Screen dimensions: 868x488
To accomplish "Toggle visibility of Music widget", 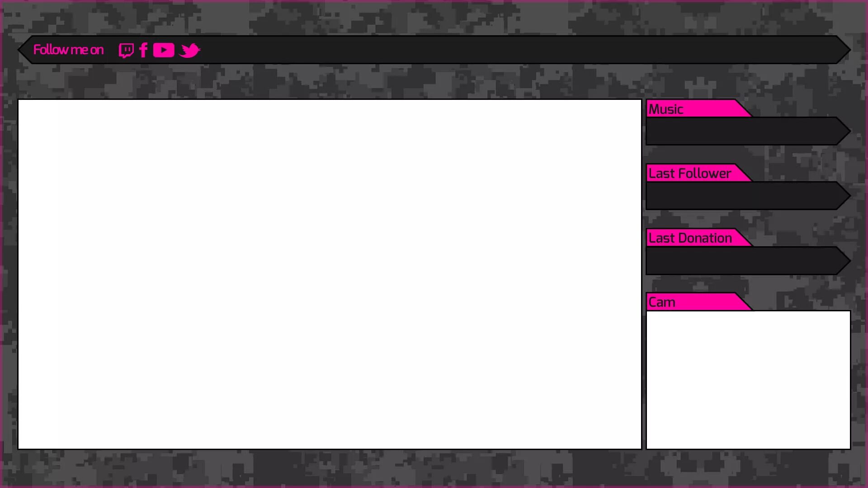I will click(x=692, y=108).
